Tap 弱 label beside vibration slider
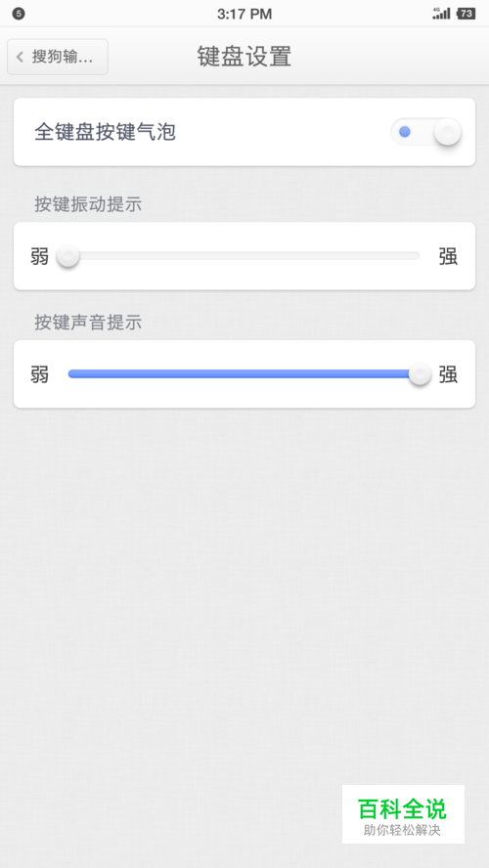Image resolution: width=489 pixels, height=868 pixels. [x=39, y=257]
